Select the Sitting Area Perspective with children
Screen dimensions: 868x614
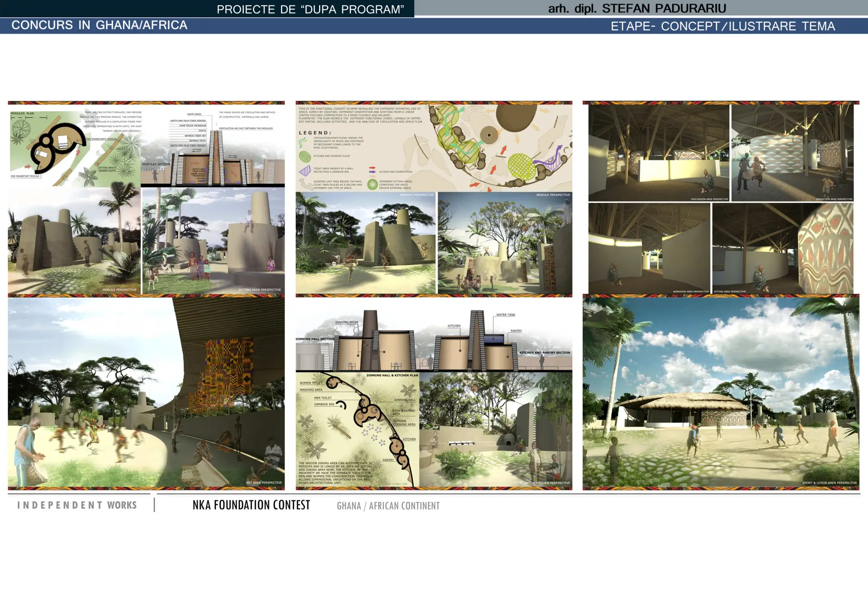pos(213,242)
